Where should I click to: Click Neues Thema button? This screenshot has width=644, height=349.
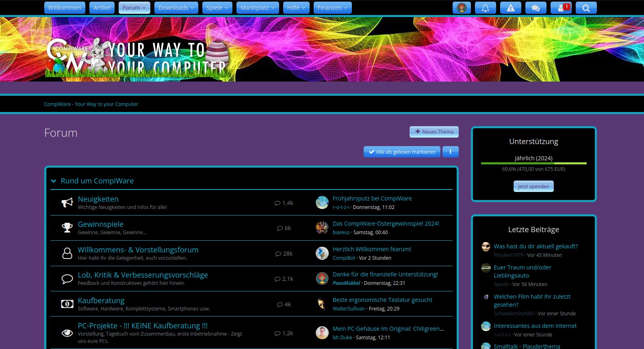434,131
